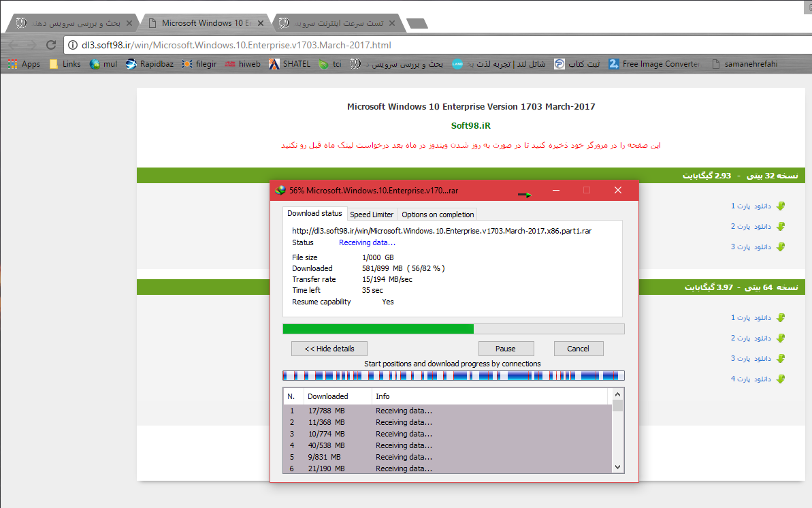Viewport: 812px width, 508px height.
Task: Click the 64-bit دانلود پارت 4 link
Action: click(x=751, y=379)
